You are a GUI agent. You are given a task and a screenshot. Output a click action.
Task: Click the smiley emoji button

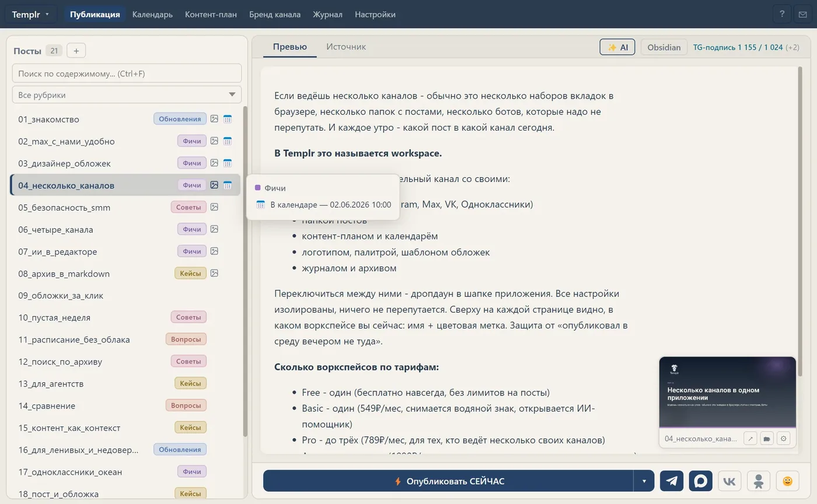point(787,481)
